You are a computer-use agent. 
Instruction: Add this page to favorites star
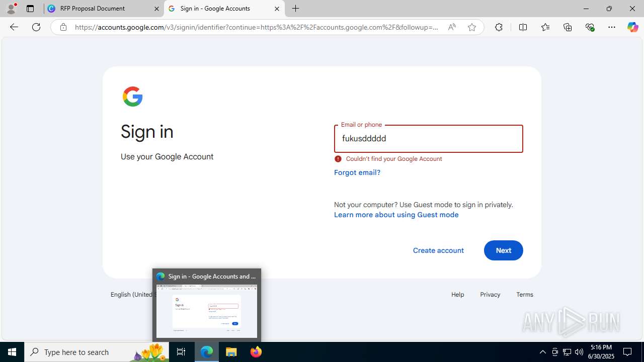[472, 27]
